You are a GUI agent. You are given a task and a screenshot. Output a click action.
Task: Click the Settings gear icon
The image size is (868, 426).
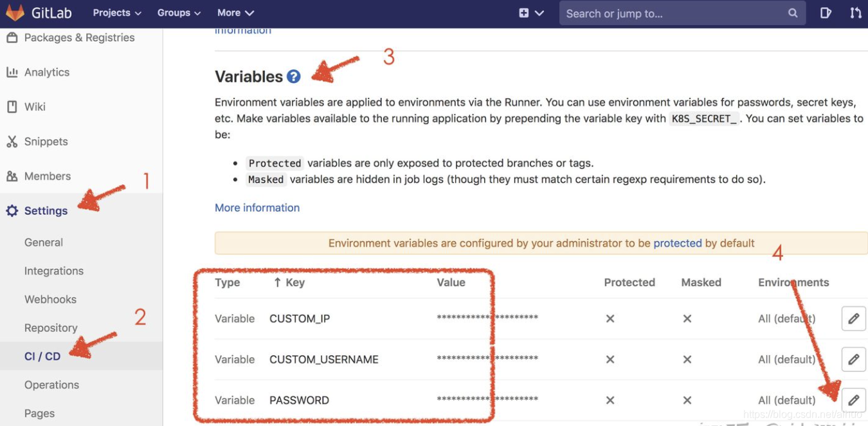(x=12, y=210)
